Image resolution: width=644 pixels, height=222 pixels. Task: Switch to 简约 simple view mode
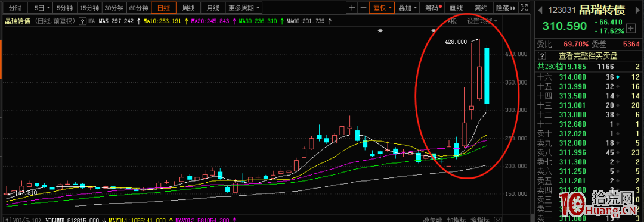pyautogui.click(x=481, y=7)
